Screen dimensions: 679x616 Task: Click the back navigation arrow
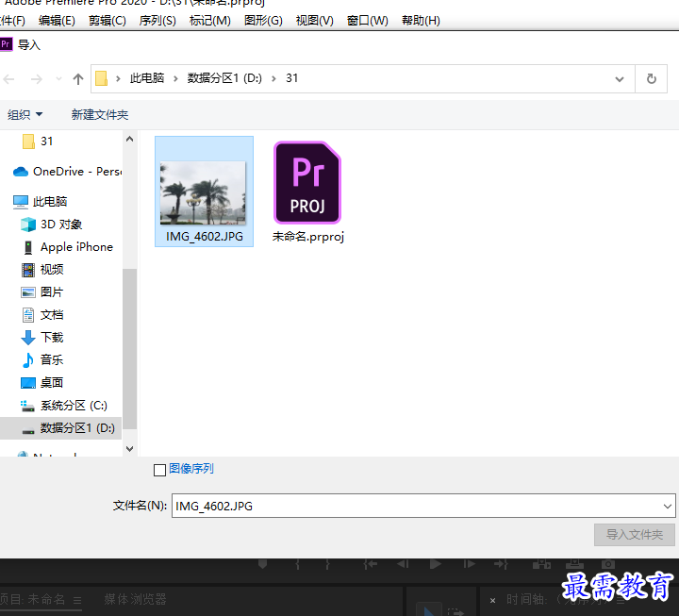point(8,79)
